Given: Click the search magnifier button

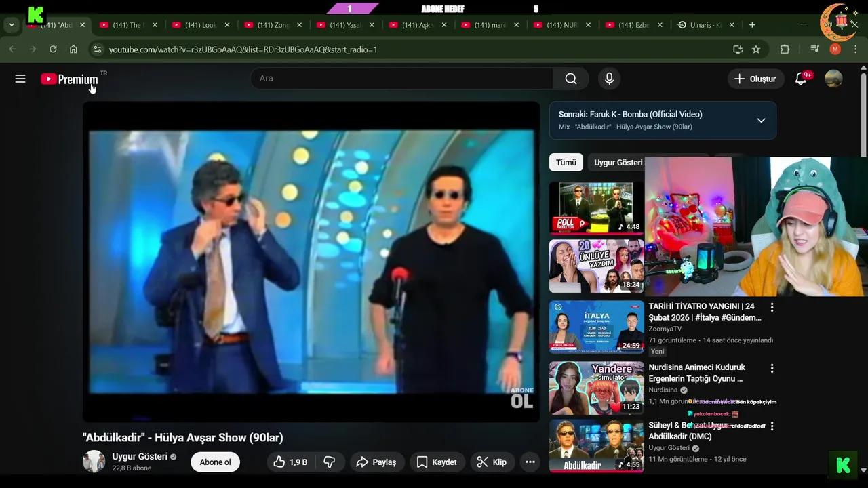Looking at the screenshot, I should coord(571,79).
